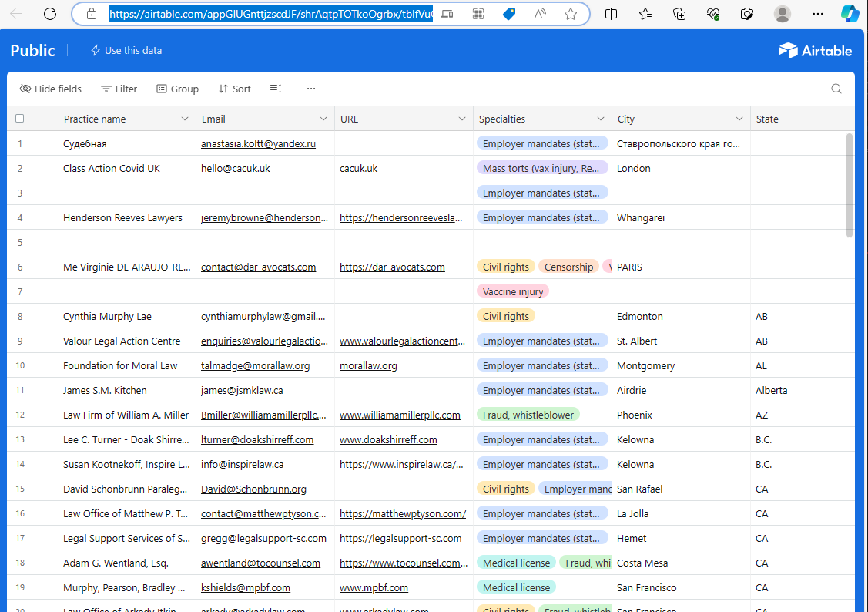The image size is (868, 612).
Task: Select the AZ state cell
Action: click(x=803, y=415)
